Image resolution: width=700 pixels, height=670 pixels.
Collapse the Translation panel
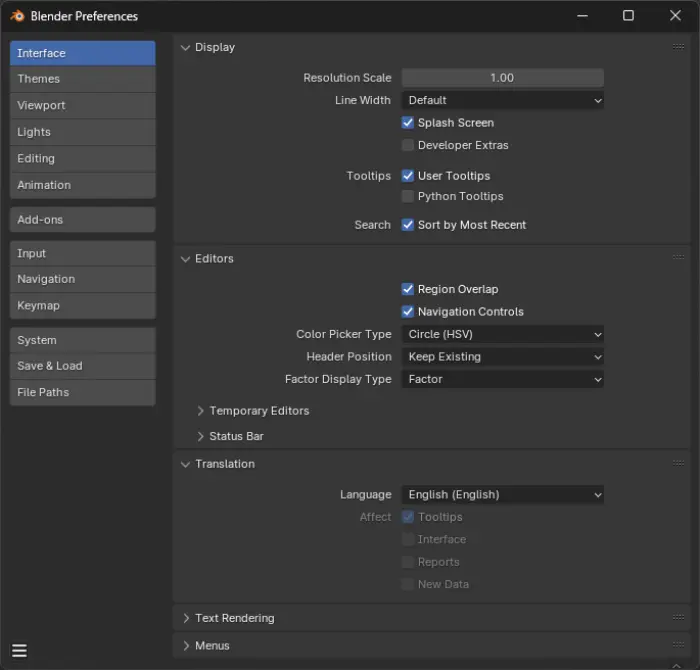[x=185, y=464]
